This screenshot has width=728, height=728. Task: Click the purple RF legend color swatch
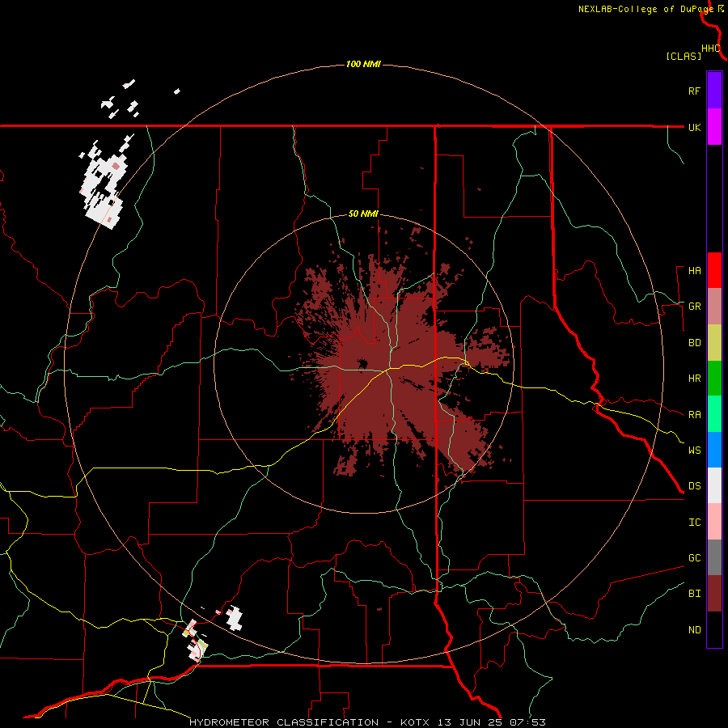click(x=714, y=91)
